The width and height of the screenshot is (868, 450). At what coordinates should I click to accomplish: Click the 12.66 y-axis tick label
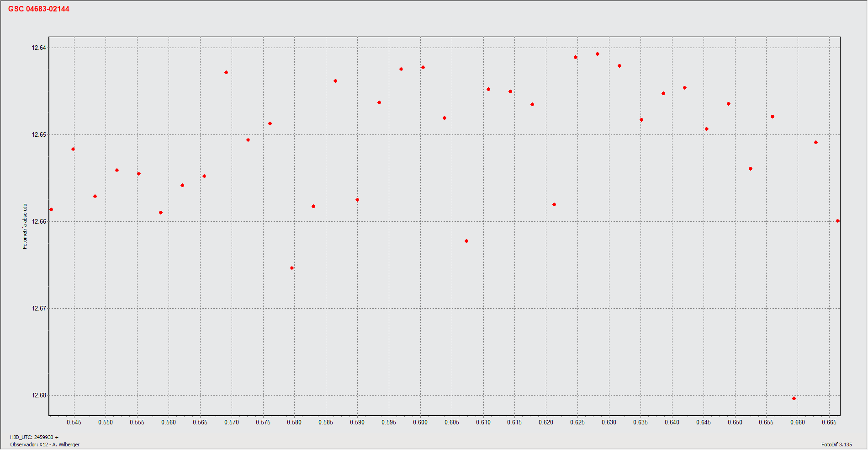[39, 222]
